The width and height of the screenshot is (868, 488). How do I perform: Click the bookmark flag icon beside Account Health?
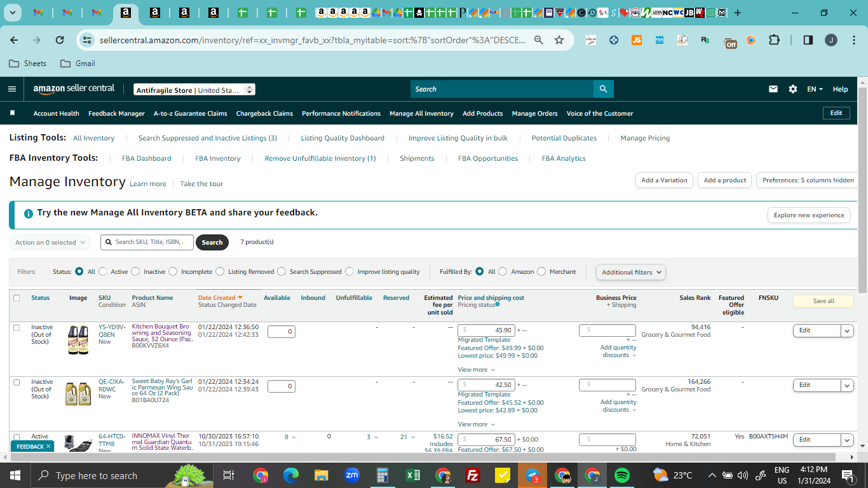pyautogui.click(x=12, y=113)
